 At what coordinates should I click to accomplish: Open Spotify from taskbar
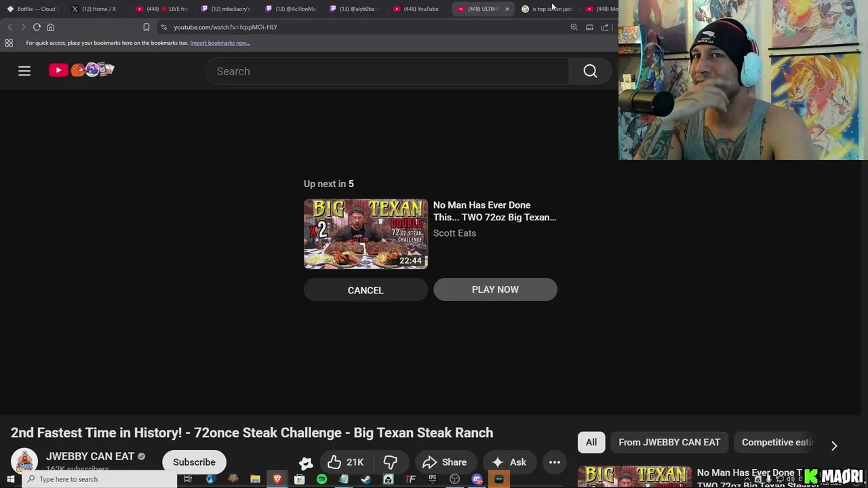point(321,479)
